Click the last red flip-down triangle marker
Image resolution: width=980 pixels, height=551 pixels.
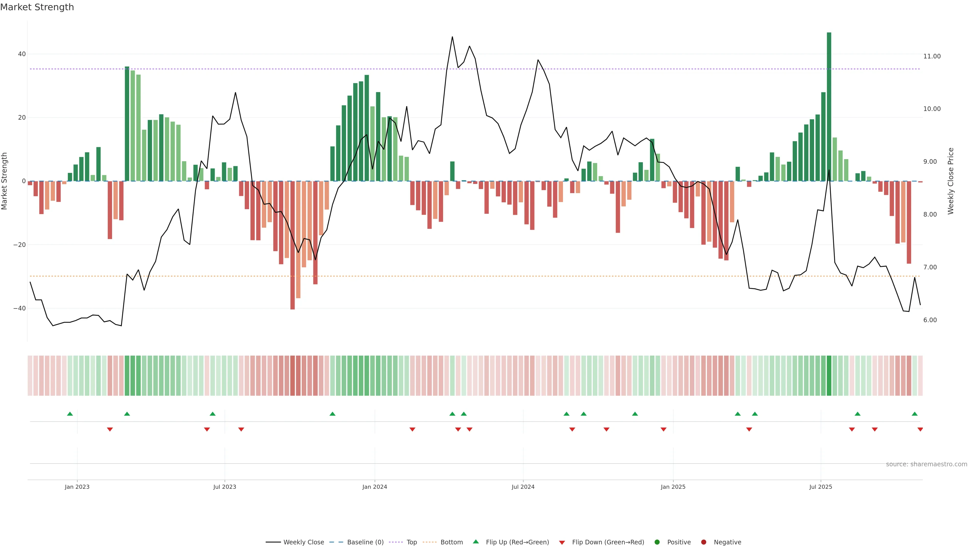pyautogui.click(x=920, y=429)
